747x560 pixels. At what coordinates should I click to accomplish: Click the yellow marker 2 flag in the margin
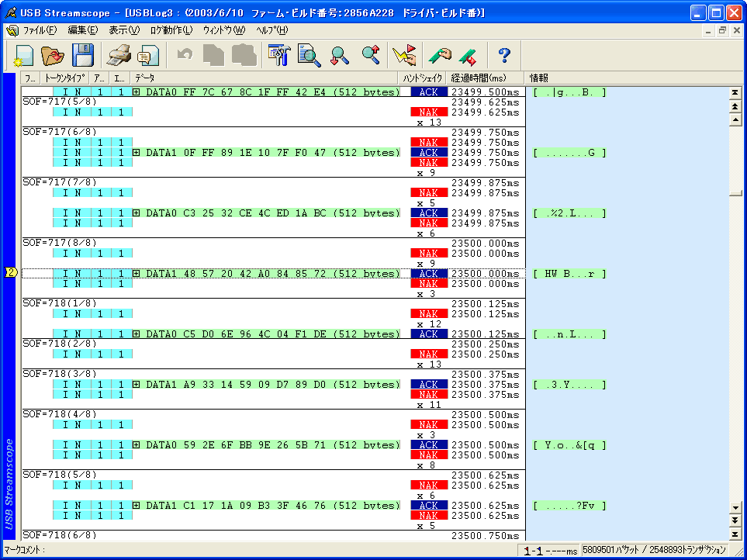11,273
